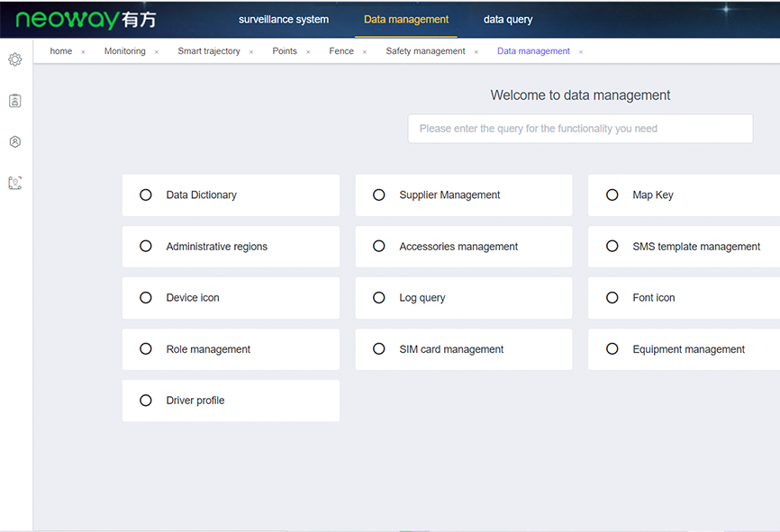Screen dimensions: 780x532
Task: Focus the functionality query search field
Action: [580, 129]
